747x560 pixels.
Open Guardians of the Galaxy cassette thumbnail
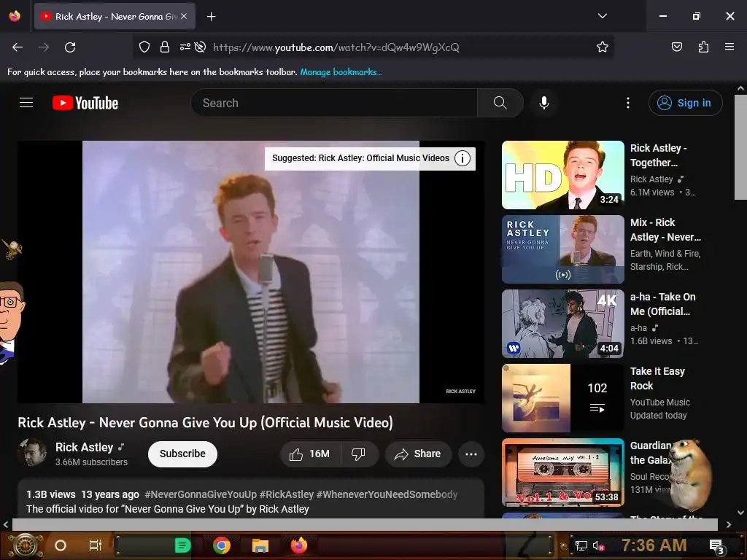563,472
